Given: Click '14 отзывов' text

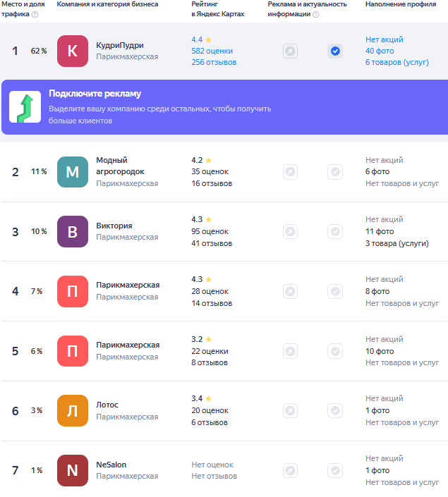Looking at the screenshot, I should (212, 303).
